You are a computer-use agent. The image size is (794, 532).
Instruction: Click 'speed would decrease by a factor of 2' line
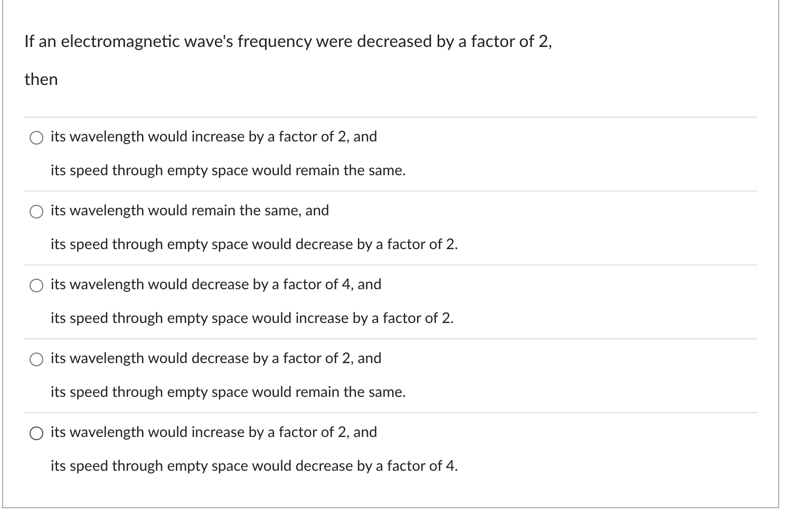[x=254, y=244]
